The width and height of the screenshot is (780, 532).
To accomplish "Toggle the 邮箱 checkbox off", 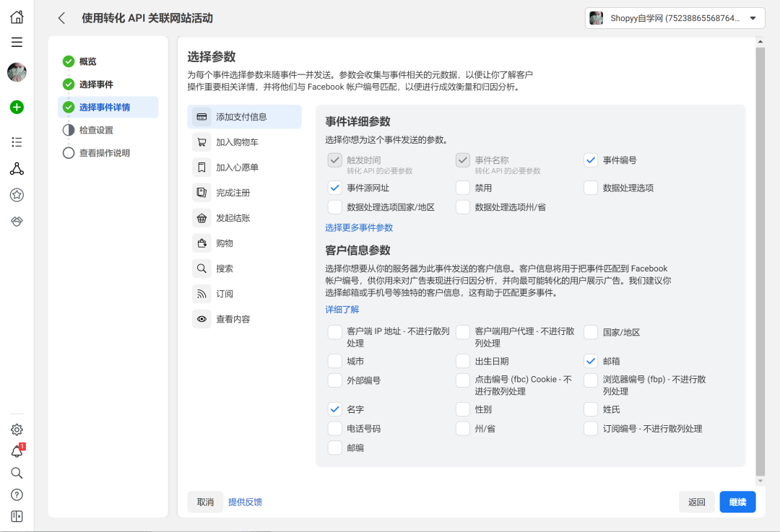I will point(591,361).
